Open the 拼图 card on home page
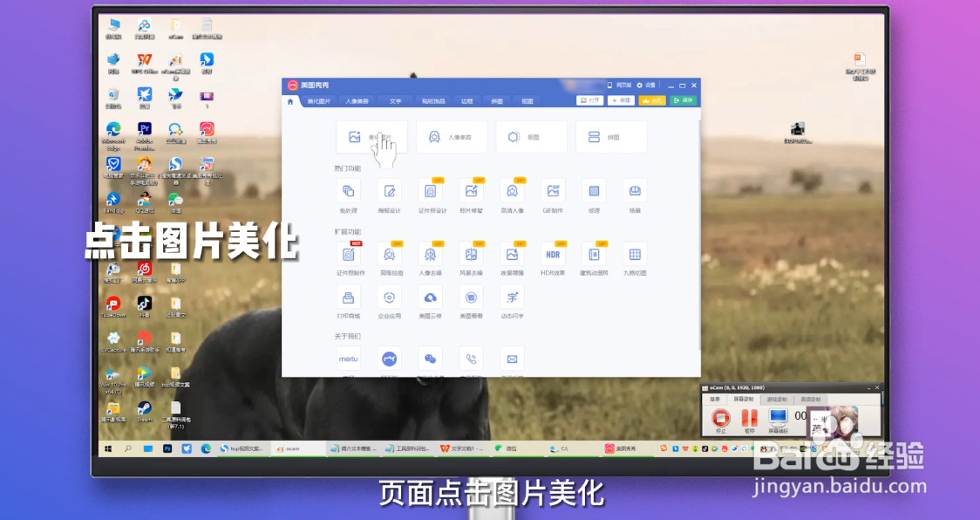 [x=611, y=137]
